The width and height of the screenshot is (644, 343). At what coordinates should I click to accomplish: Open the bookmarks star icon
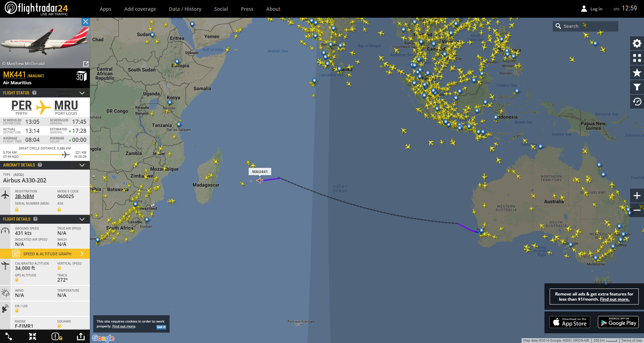637,72
